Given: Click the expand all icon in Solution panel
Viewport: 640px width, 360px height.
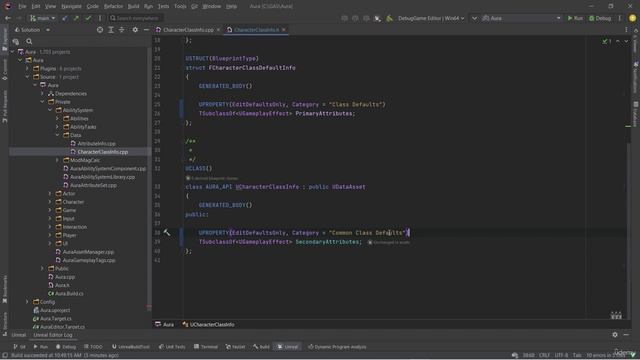Looking at the screenshot, I should click(111, 30).
